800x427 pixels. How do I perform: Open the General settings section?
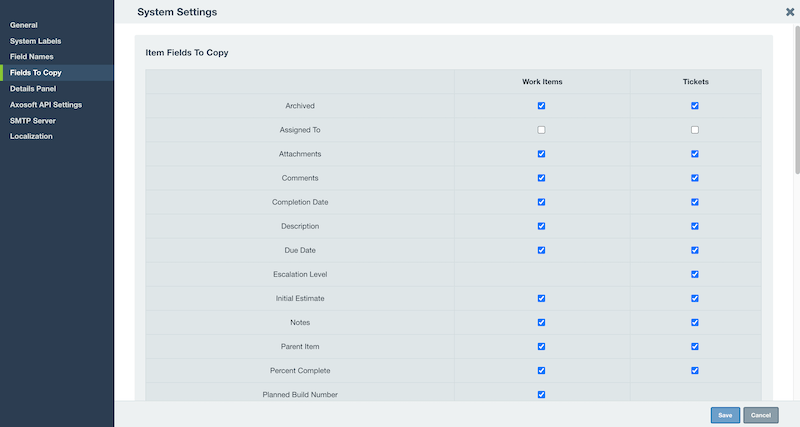pos(23,25)
